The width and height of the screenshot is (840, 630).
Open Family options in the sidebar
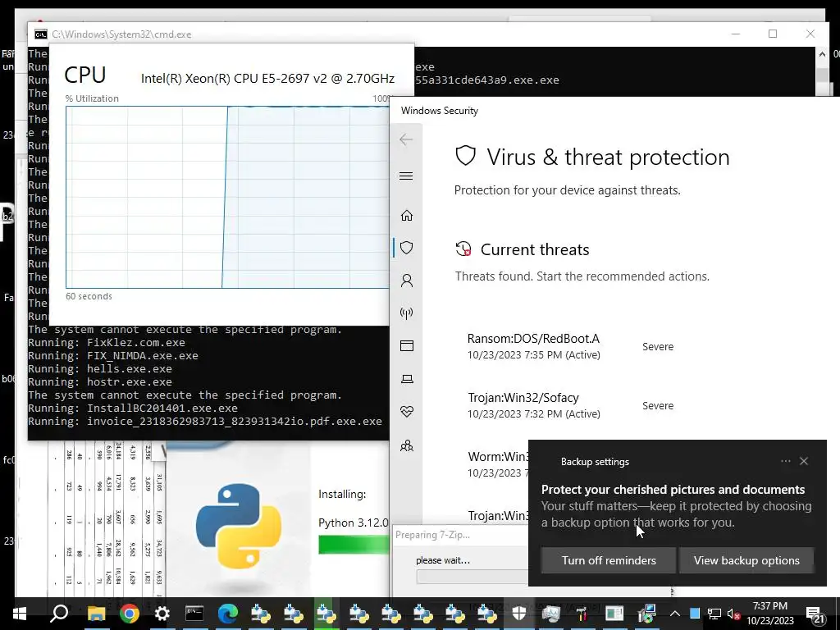click(x=407, y=445)
